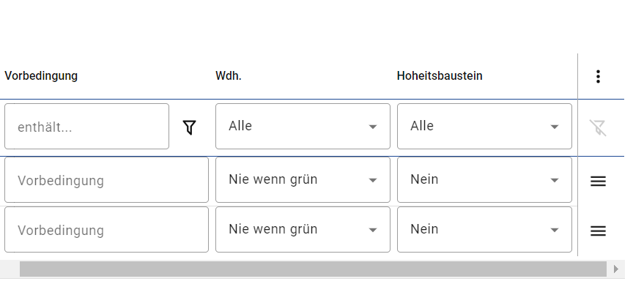Viewport: 644px width, 295px height.
Task: Click the Vorbedingung column header
Action: click(41, 76)
